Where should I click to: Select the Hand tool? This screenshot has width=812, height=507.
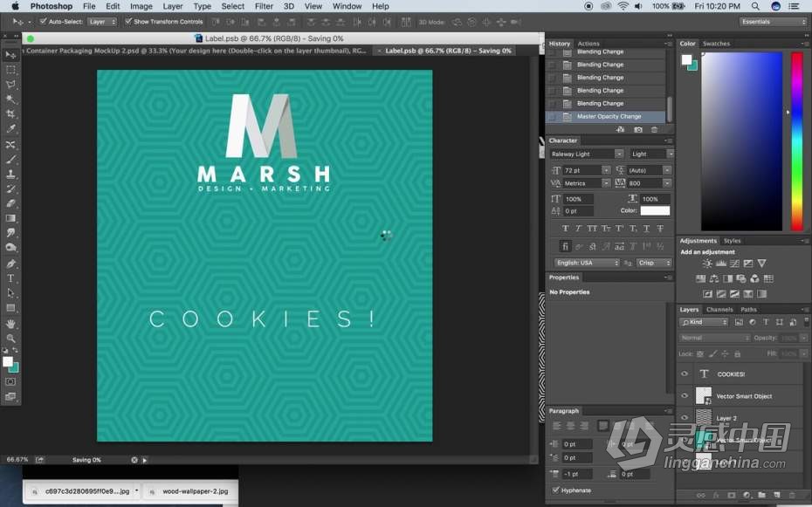(10, 324)
